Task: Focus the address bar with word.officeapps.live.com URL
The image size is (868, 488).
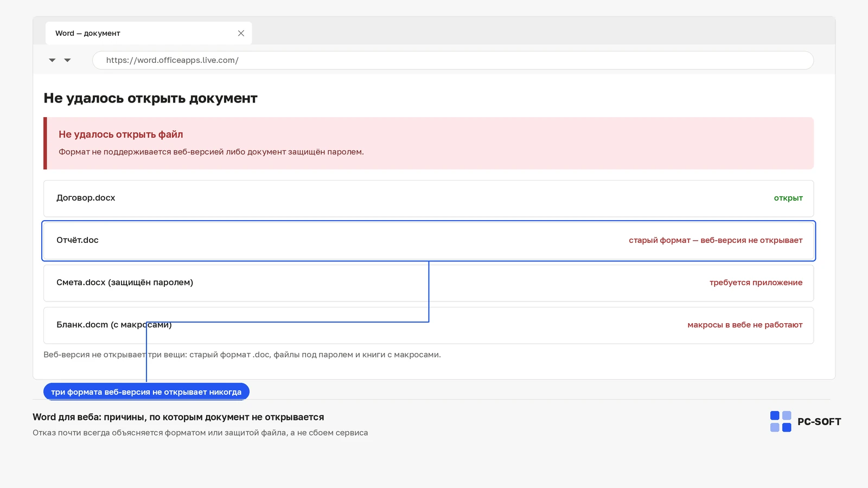Action: coord(453,60)
